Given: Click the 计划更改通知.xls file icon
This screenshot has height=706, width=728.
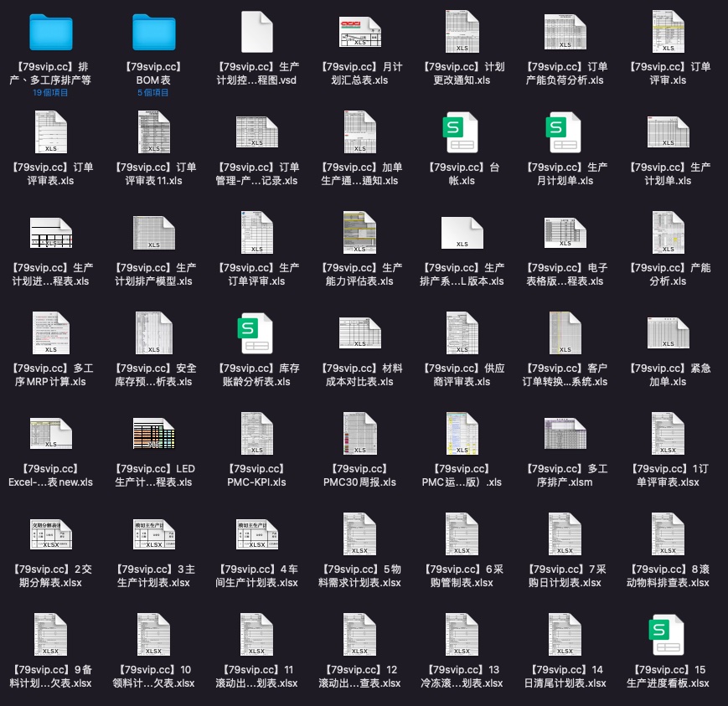Looking at the screenshot, I should (462, 32).
